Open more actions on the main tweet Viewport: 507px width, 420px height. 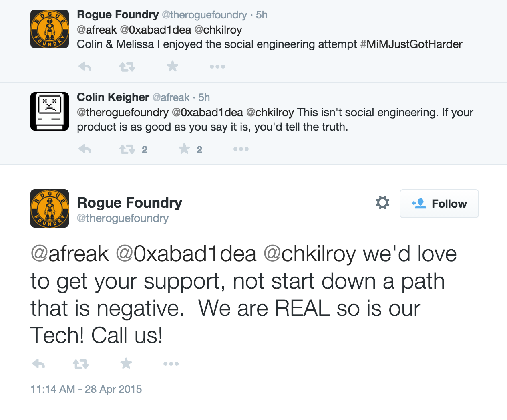point(171,364)
